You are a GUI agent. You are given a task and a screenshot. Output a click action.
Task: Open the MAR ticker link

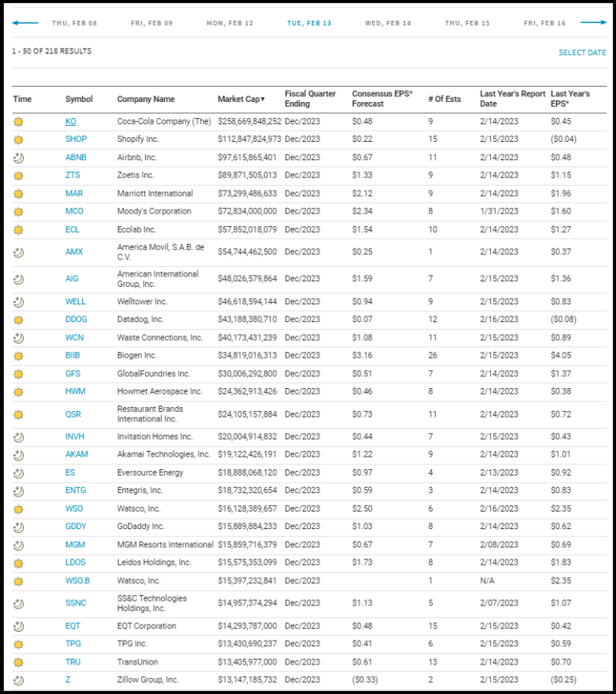coord(74,194)
